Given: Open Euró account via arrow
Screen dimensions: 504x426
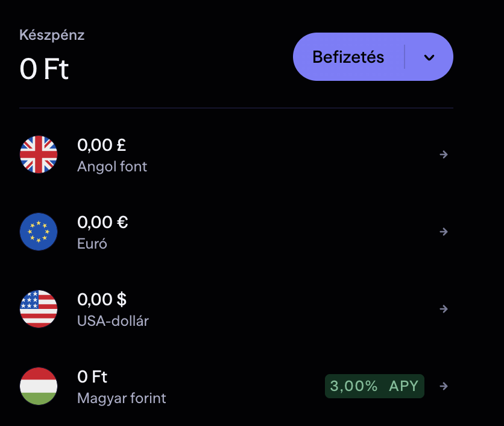Looking at the screenshot, I should tap(444, 232).
